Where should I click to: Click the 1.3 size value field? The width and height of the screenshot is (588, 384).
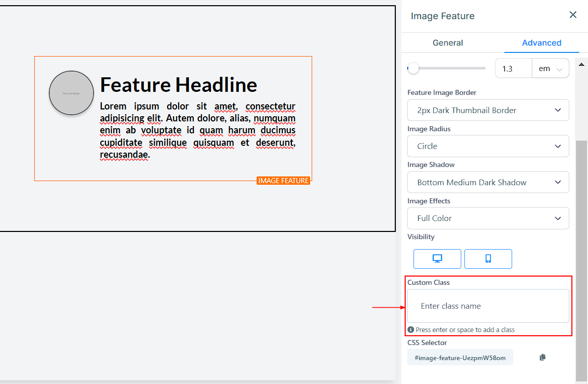pyautogui.click(x=513, y=68)
